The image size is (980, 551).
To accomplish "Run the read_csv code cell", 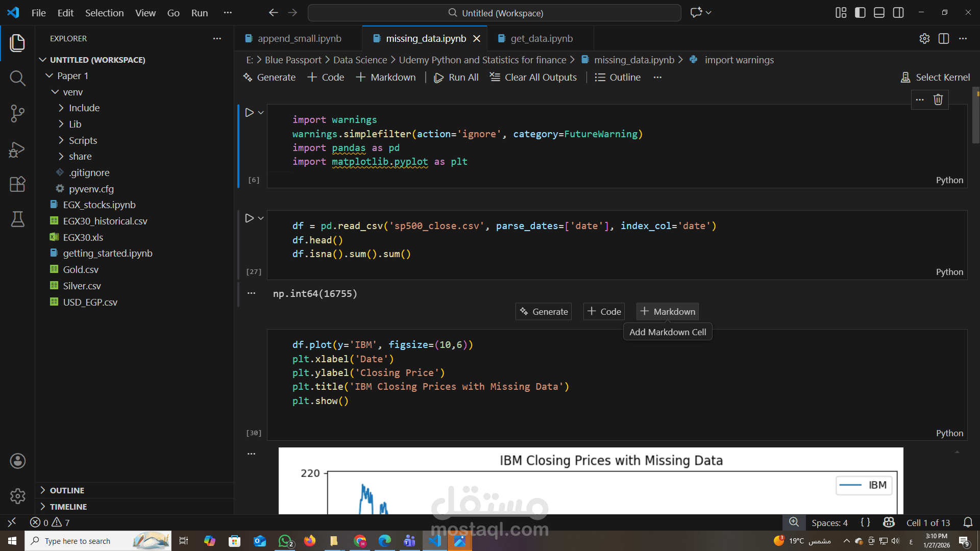I will [249, 218].
